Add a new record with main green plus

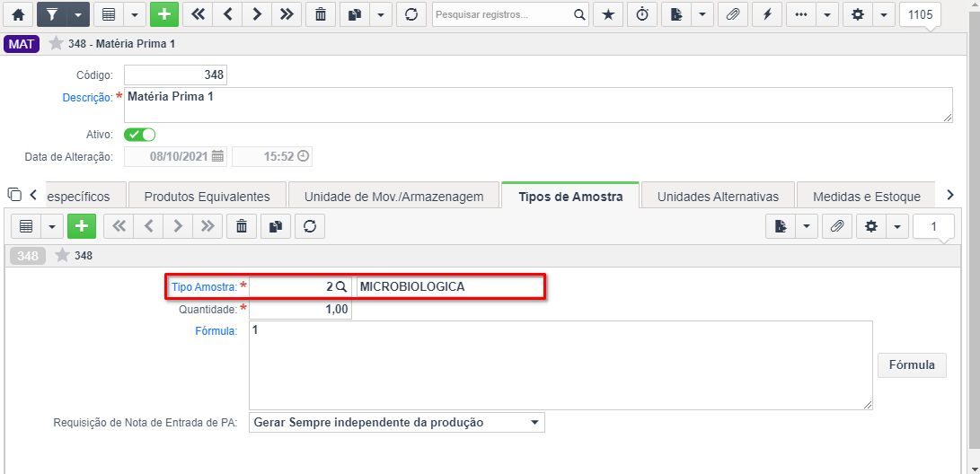(x=164, y=15)
